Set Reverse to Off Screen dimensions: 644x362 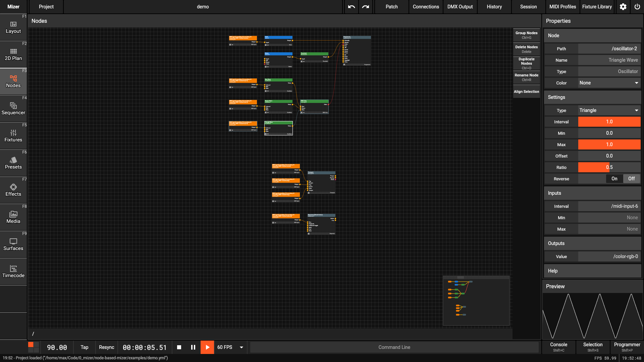tap(631, 179)
